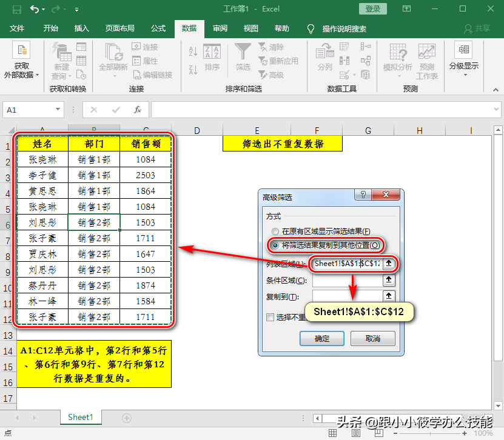504x440 pixels.
Task: Select cell containing 李子健
Action: pos(42,175)
